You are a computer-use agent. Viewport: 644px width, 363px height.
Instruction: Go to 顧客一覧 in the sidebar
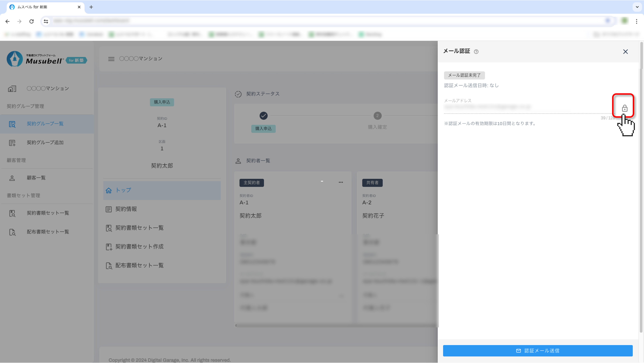point(36,178)
